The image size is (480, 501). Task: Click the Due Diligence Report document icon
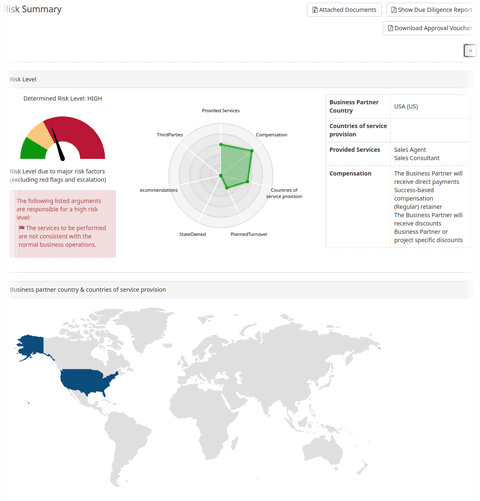393,10
